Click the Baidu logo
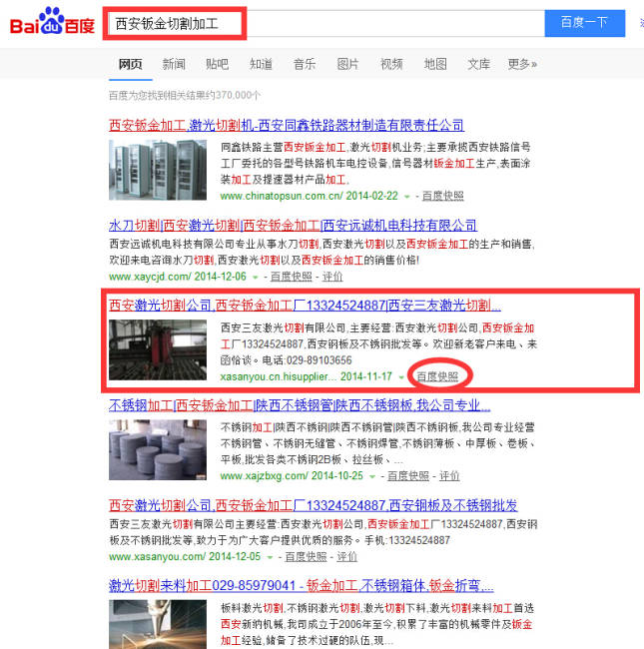Image resolution: width=644 pixels, height=649 pixels. pyautogui.click(x=53, y=22)
